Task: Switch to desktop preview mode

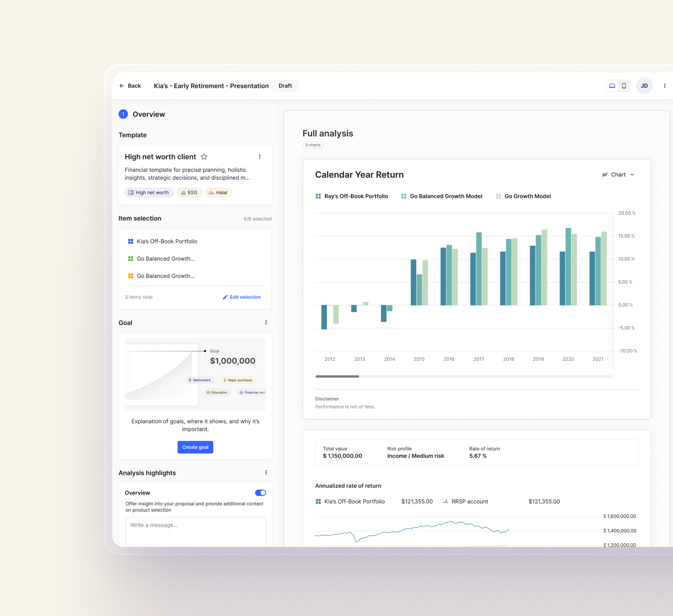Action: click(x=612, y=86)
